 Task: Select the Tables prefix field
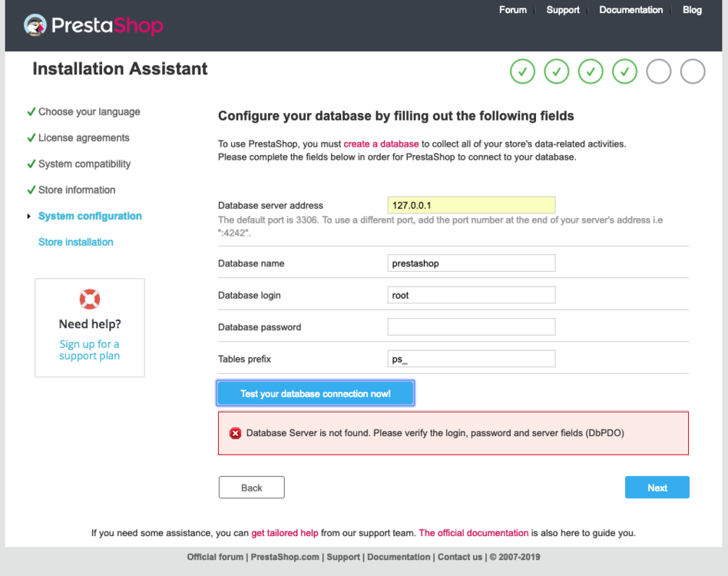(471, 359)
